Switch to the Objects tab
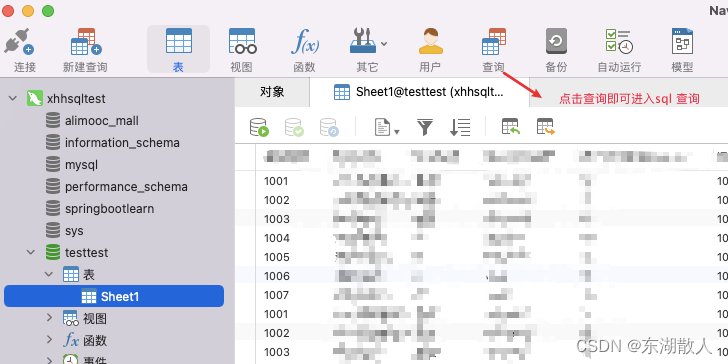Viewport: 728px width, 364px height. [x=272, y=92]
